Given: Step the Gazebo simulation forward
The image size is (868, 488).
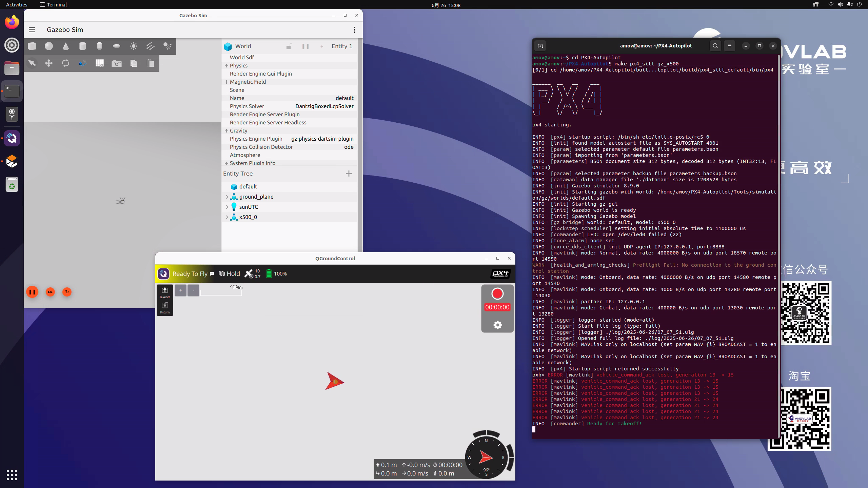Looking at the screenshot, I should (50, 292).
